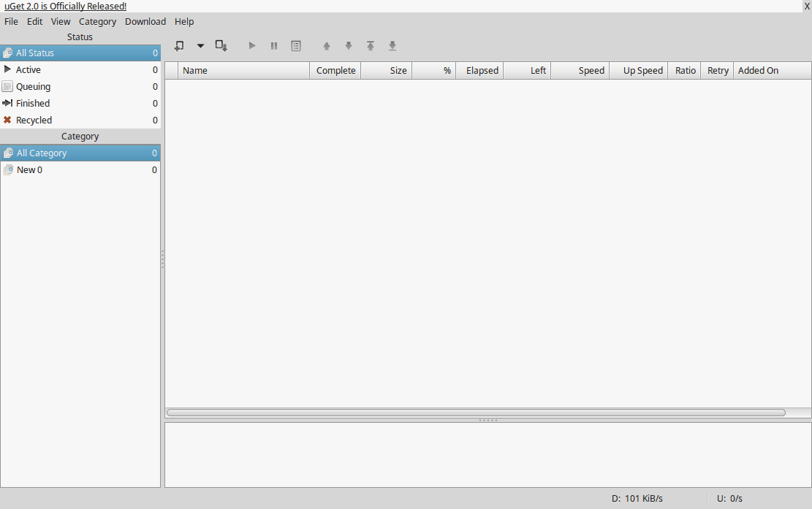Select the New 0 category
Screen dimensions: 812x509
[29, 170]
